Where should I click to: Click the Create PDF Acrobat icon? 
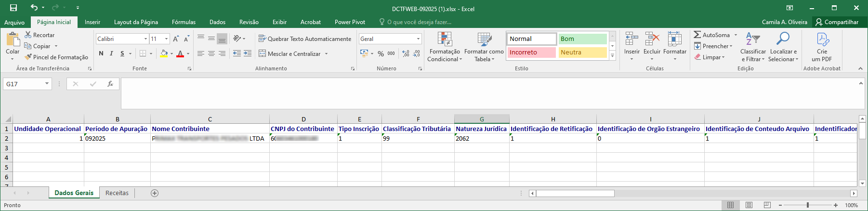(x=822, y=40)
